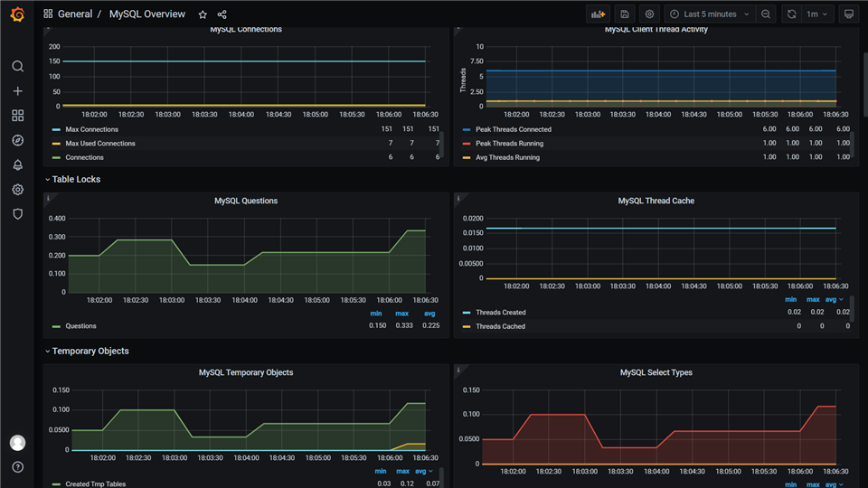
Task: Open dashboard settings gear in top bar
Action: coord(649,14)
